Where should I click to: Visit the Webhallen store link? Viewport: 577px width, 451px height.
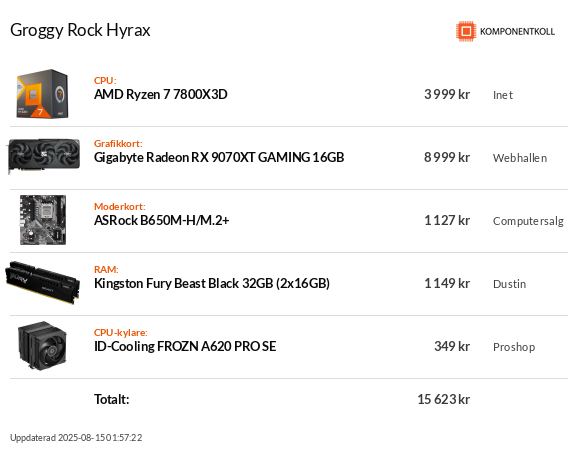pyautogui.click(x=520, y=158)
